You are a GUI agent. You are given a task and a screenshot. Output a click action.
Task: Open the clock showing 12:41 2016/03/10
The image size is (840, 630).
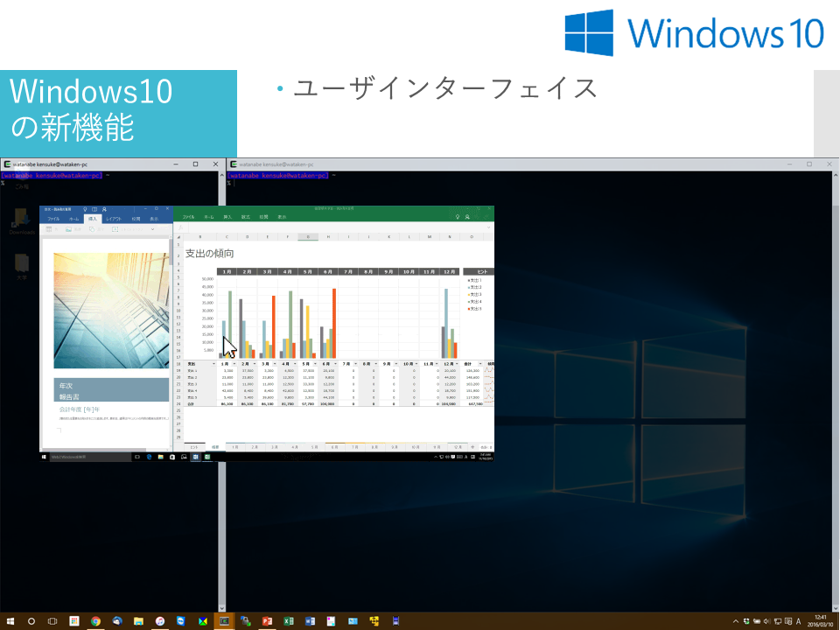point(820,621)
